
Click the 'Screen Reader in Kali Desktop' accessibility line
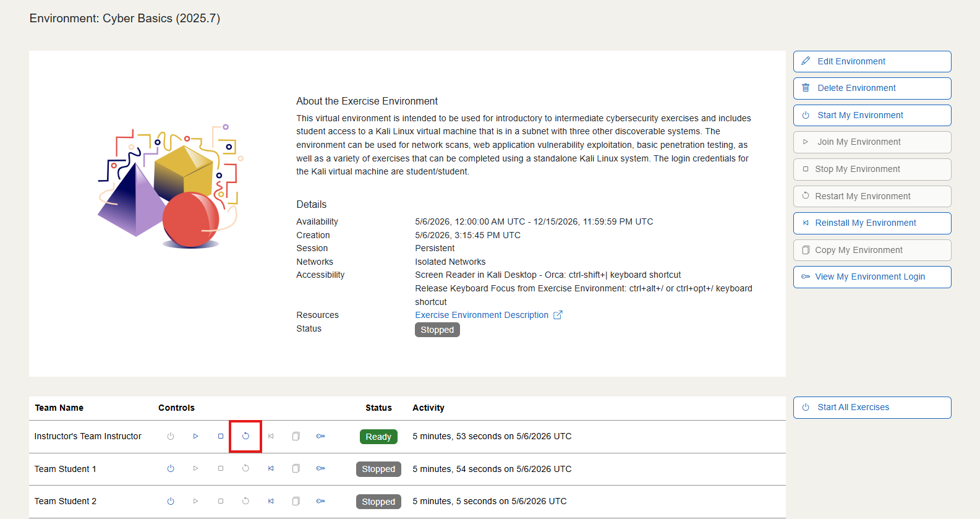point(548,275)
